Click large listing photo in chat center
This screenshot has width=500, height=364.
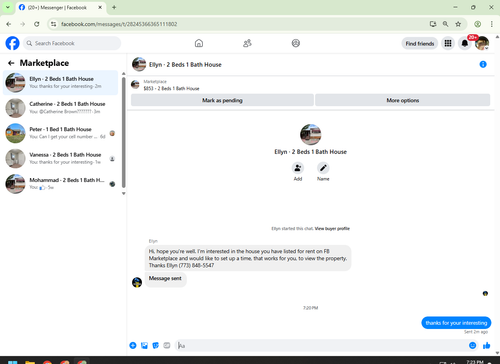pyautogui.click(x=310, y=134)
